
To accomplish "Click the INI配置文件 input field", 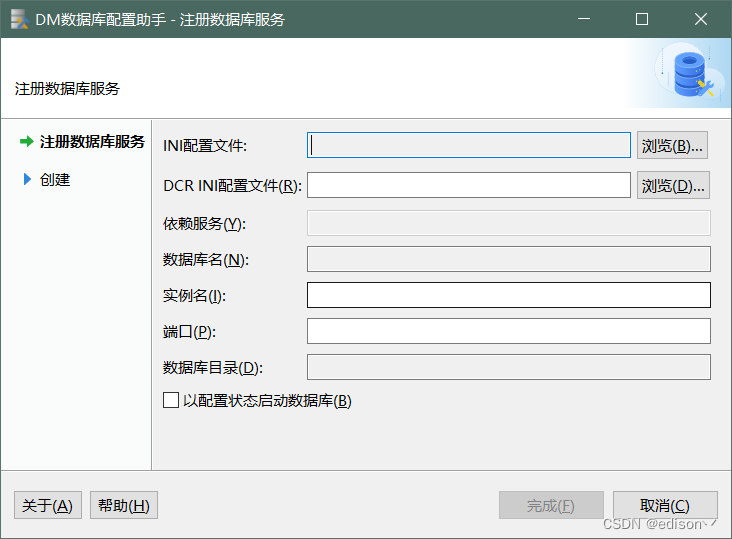I will pos(469,145).
